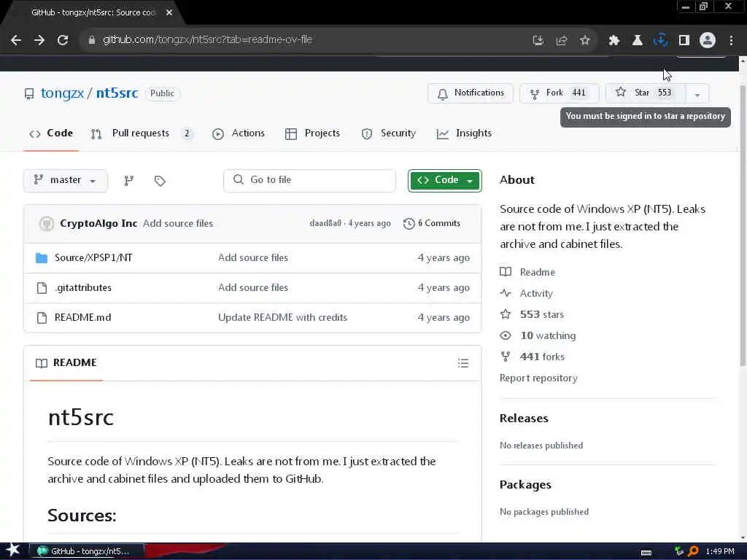Screen dimensions: 747x560
Task: Click Report repository link
Action: coord(538,378)
